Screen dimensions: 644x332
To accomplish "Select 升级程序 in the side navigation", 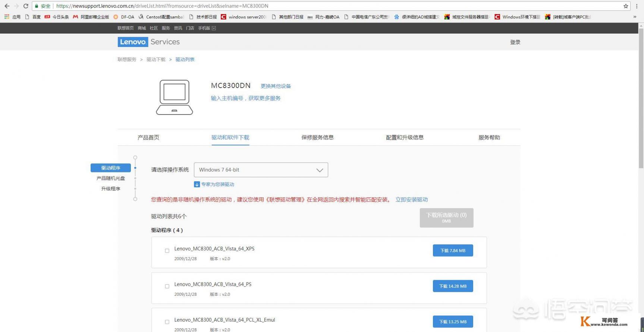I will click(111, 189).
